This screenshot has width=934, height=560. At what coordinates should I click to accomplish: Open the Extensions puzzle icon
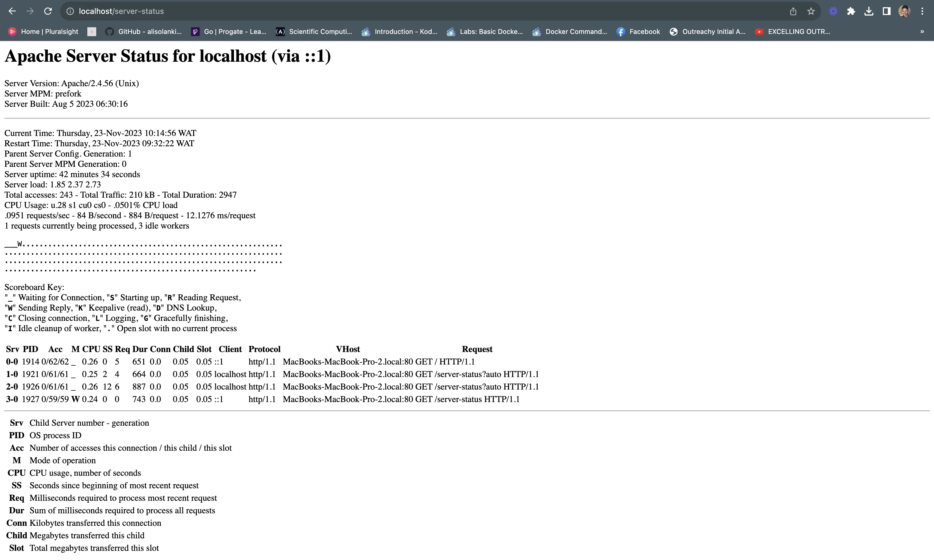851,11
